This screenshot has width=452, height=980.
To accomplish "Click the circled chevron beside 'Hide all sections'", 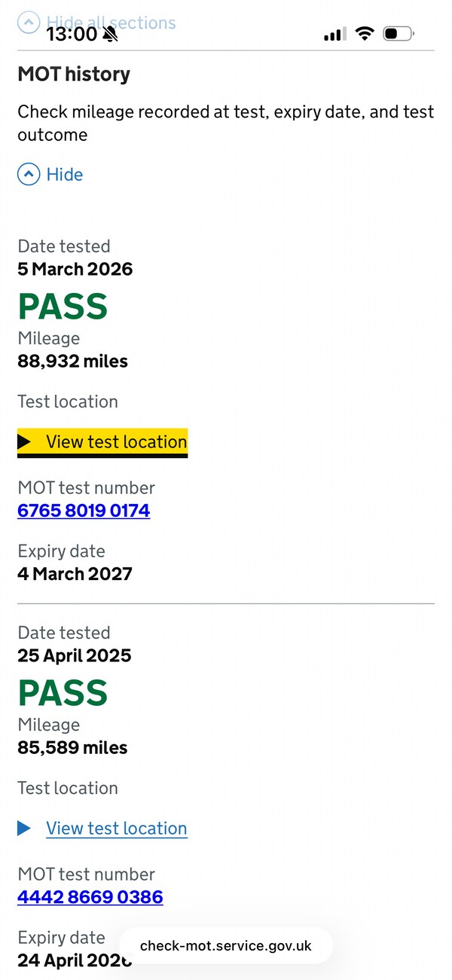I will [28, 23].
